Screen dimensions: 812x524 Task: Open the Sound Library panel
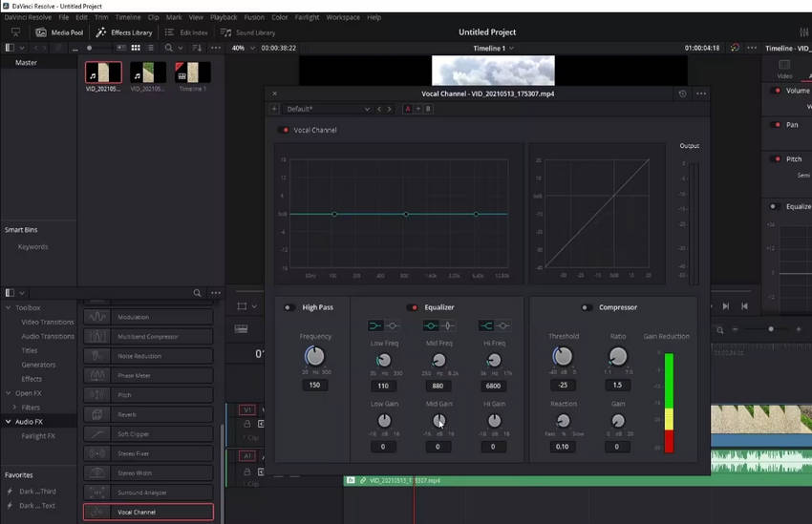(247, 32)
